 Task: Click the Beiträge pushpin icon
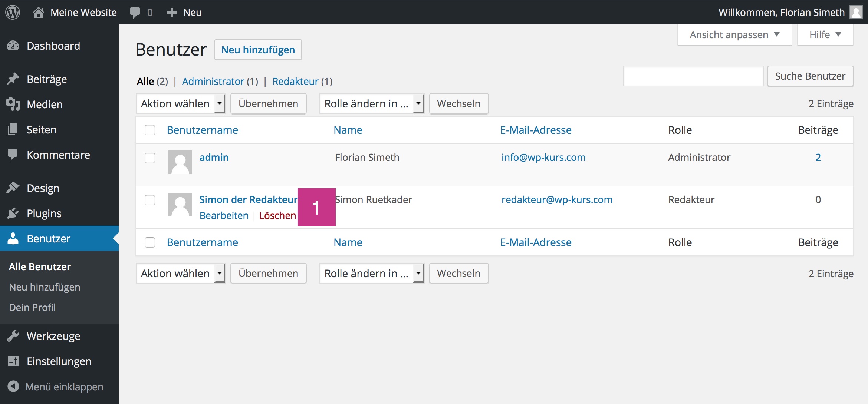[x=13, y=79]
